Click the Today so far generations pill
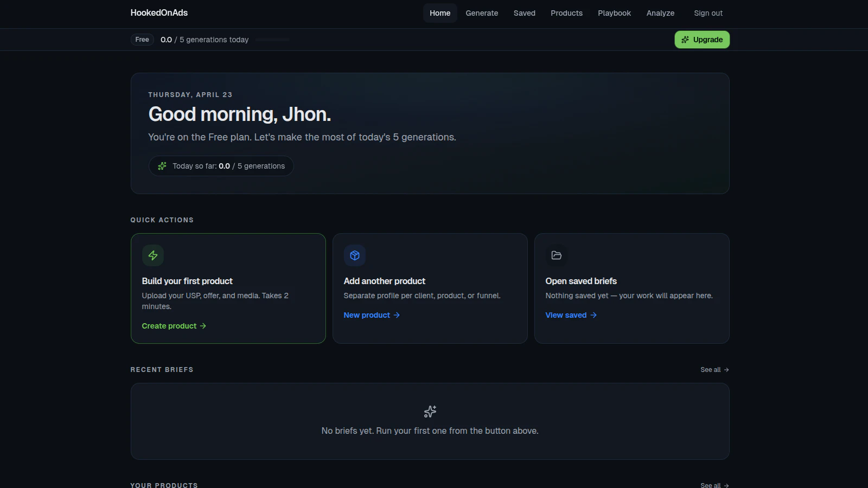The width and height of the screenshot is (868, 488). [x=221, y=166]
